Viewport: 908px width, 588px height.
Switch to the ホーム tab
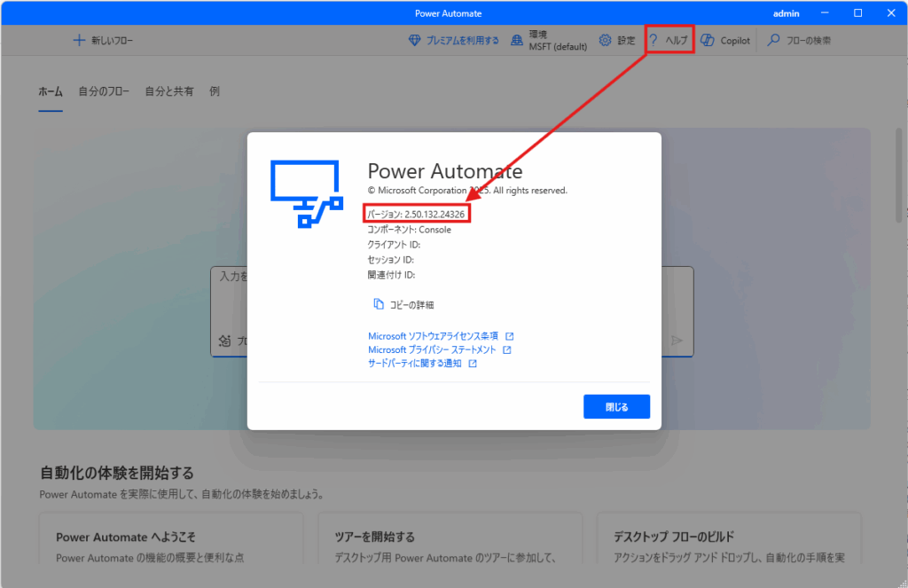click(x=51, y=91)
